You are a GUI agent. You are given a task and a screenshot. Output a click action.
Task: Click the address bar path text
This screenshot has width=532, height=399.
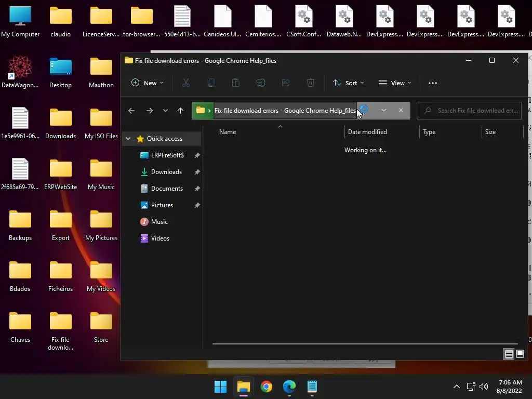coord(285,111)
